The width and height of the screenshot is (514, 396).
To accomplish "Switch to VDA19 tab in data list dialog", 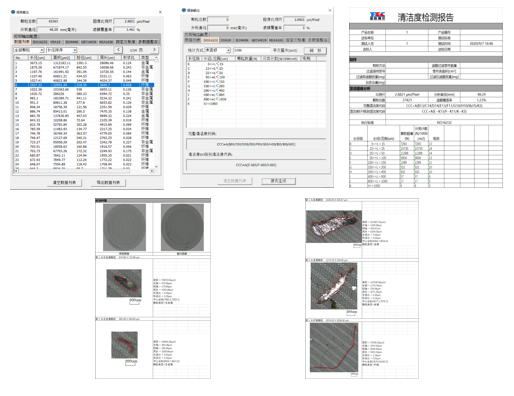I will [x=55, y=42].
